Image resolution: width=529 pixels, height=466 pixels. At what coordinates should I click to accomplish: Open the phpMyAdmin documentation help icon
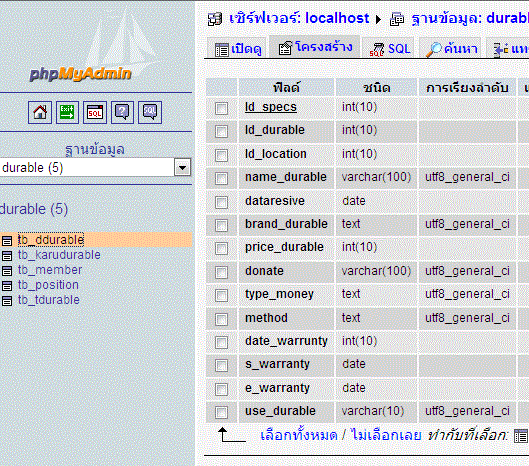[122, 112]
